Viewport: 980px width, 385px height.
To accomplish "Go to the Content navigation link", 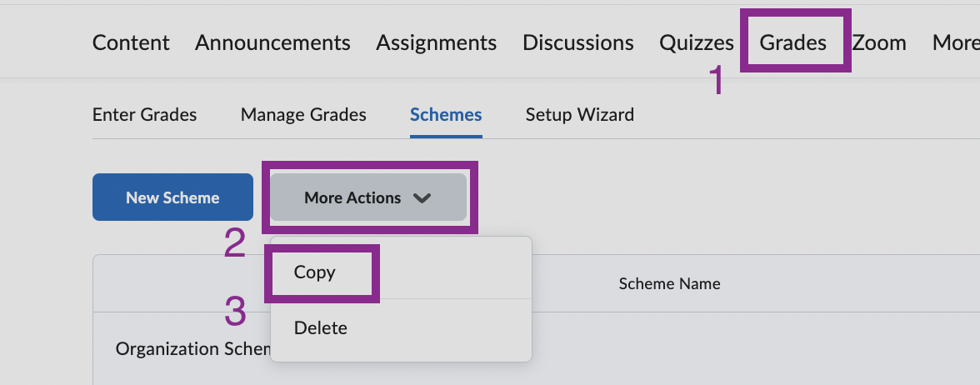I will tap(131, 42).
